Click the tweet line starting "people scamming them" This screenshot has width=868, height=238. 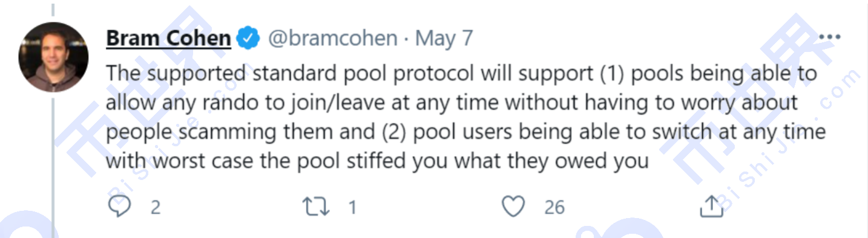point(466,132)
